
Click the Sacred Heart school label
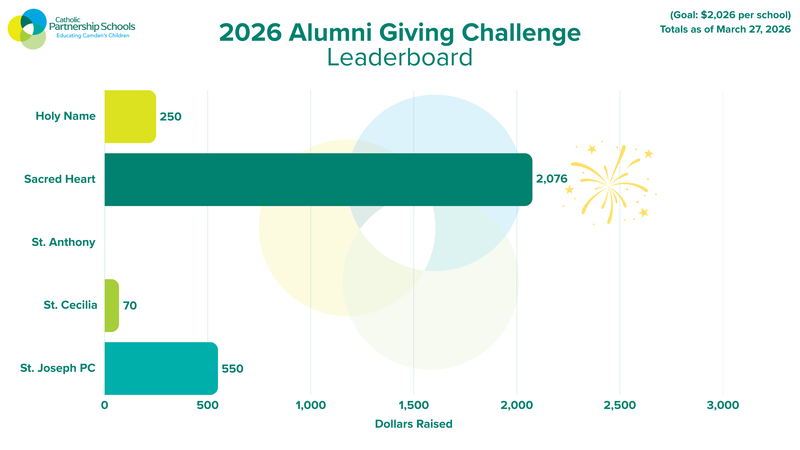point(60,180)
